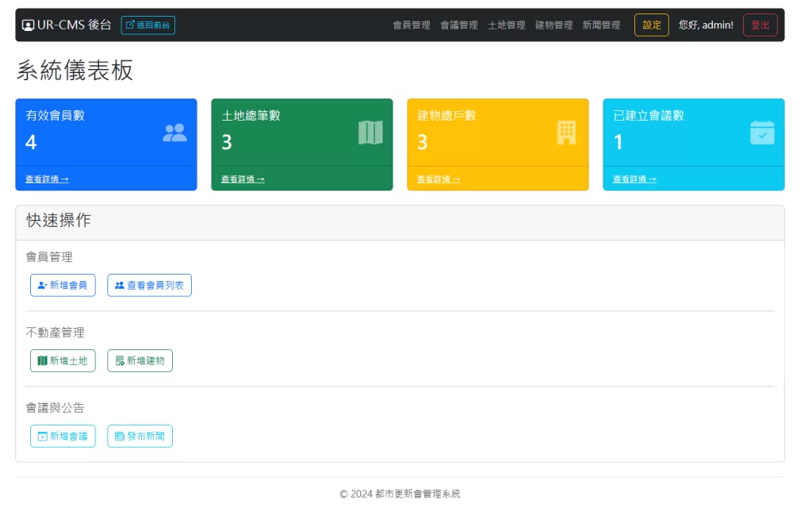
Task: Click the UR-CMS 後台 brand logo icon
Action: point(28,25)
